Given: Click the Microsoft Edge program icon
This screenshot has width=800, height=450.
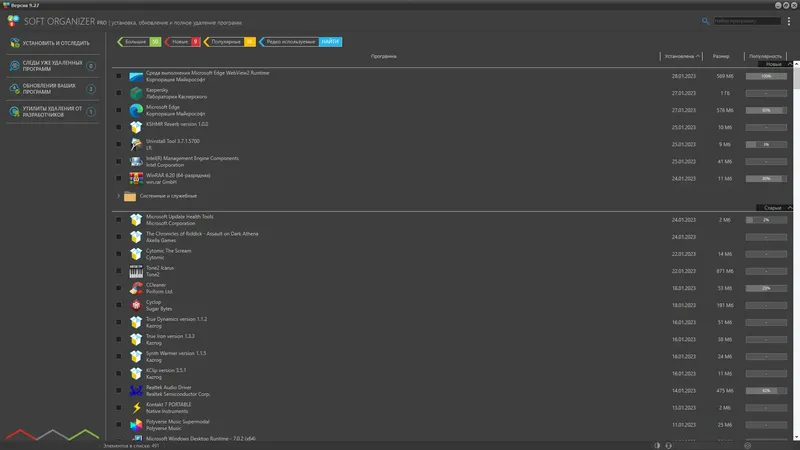Looking at the screenshot, I should 136,110.
